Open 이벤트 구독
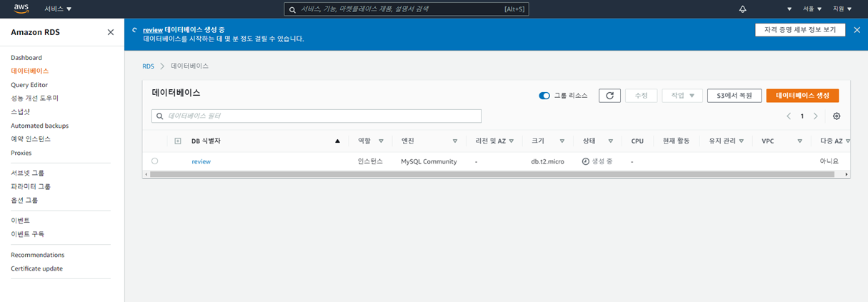The width and height of the screenshot is (868, 302). pos(27,234)
